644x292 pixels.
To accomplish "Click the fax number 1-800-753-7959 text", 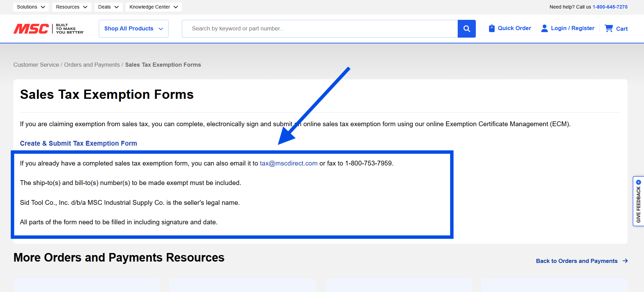I will coord(368,163).
